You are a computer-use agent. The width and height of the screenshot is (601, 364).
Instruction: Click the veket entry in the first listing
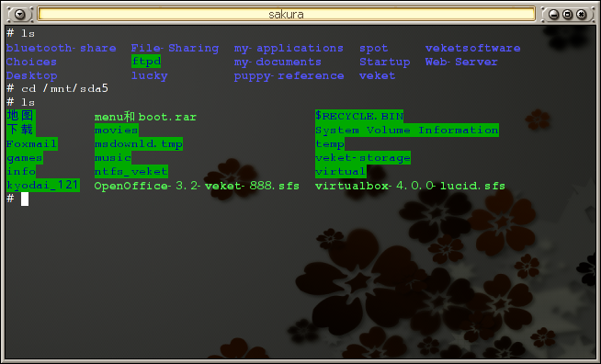[377, 76]
